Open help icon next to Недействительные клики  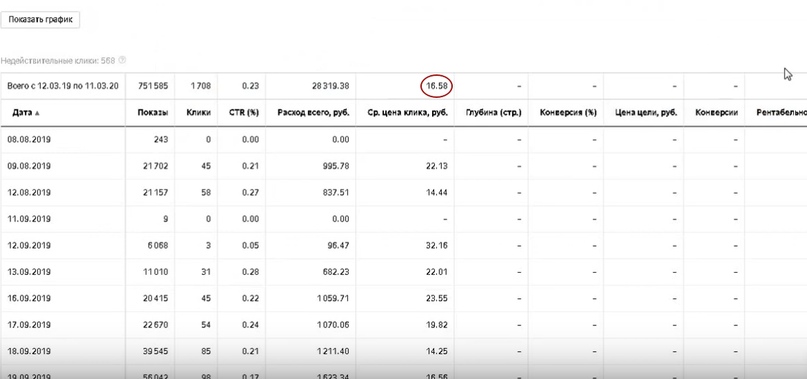[x=122, y=60]
